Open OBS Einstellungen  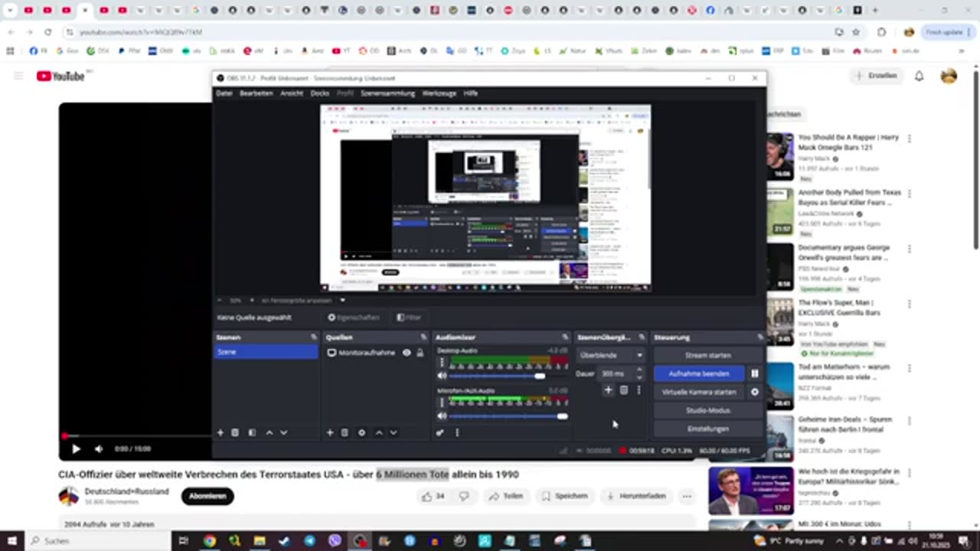708,429
